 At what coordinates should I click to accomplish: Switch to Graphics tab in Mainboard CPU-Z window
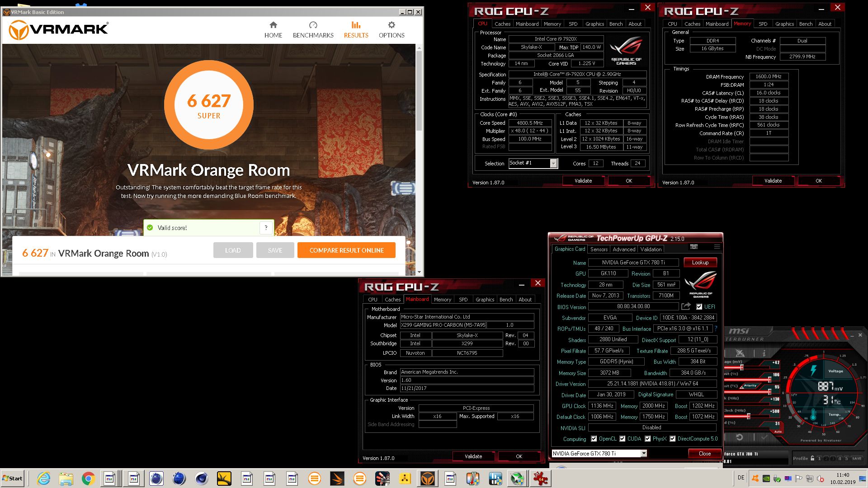[485, 300]
